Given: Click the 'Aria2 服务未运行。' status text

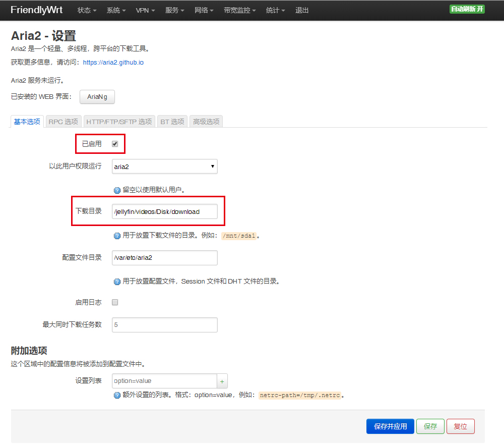Looking at the screenshot, I should [x=38, y=80].
